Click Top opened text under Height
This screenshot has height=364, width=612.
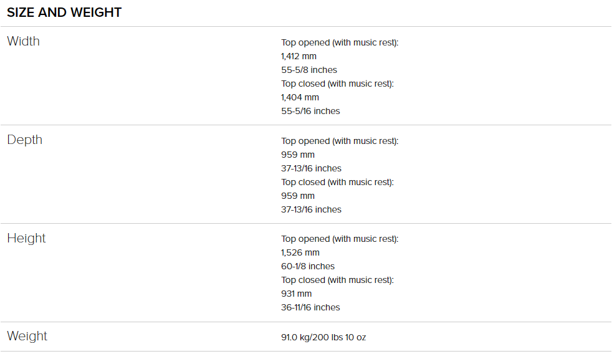point(340,239)
